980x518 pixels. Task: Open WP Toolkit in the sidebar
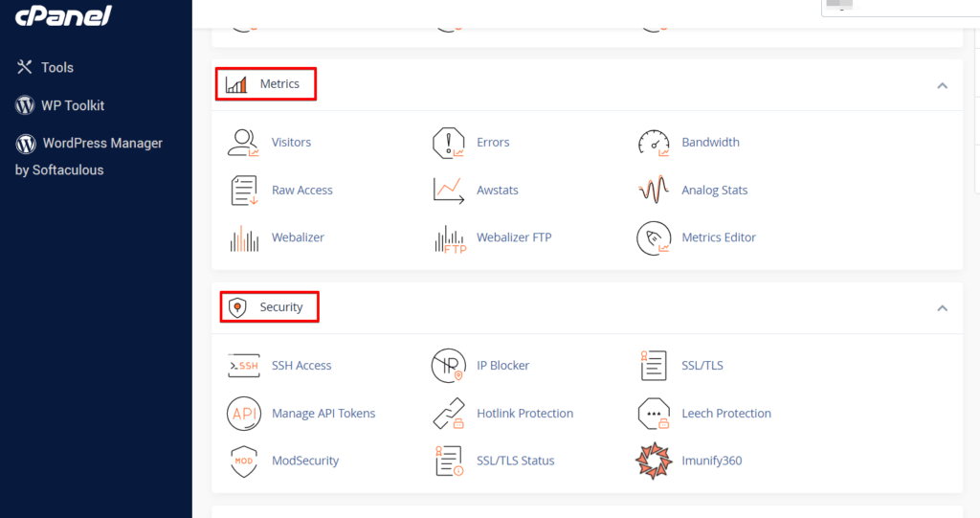pos(73,105)
